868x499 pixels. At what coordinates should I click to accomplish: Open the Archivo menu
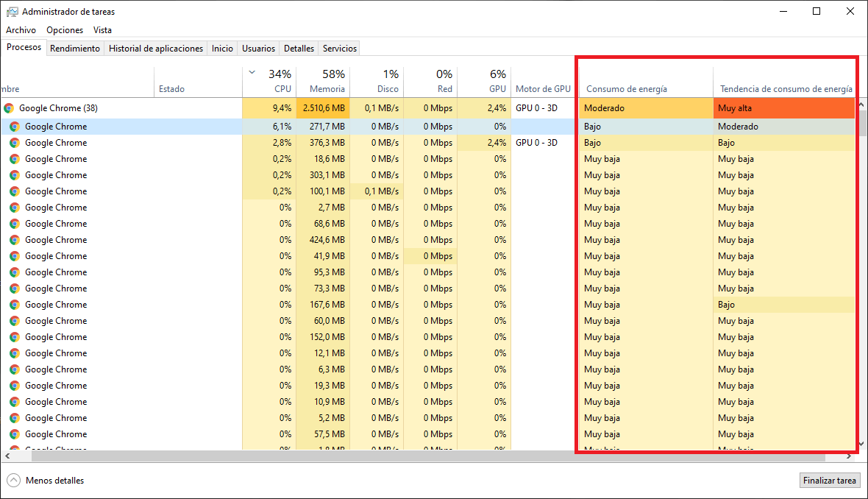[21, 30]
